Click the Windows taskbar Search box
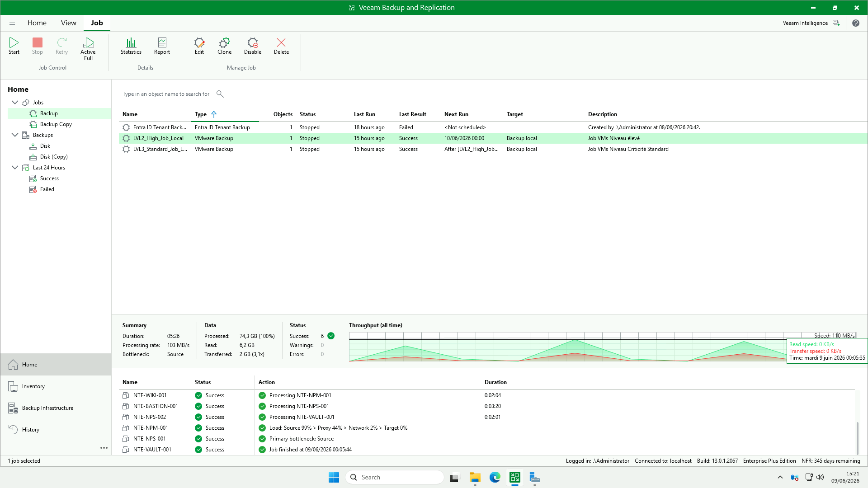This screenshot has height=488, width=868. (395, 477)
